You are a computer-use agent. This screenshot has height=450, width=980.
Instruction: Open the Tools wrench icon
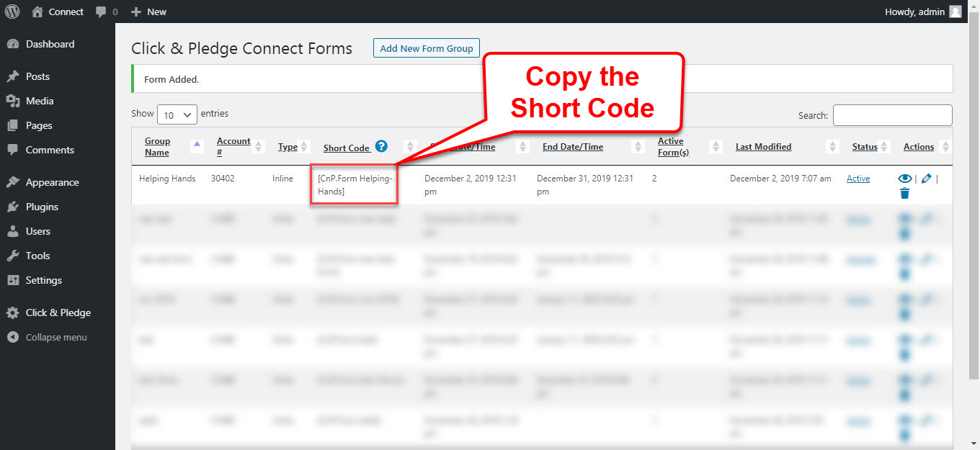tap(13, 256)
